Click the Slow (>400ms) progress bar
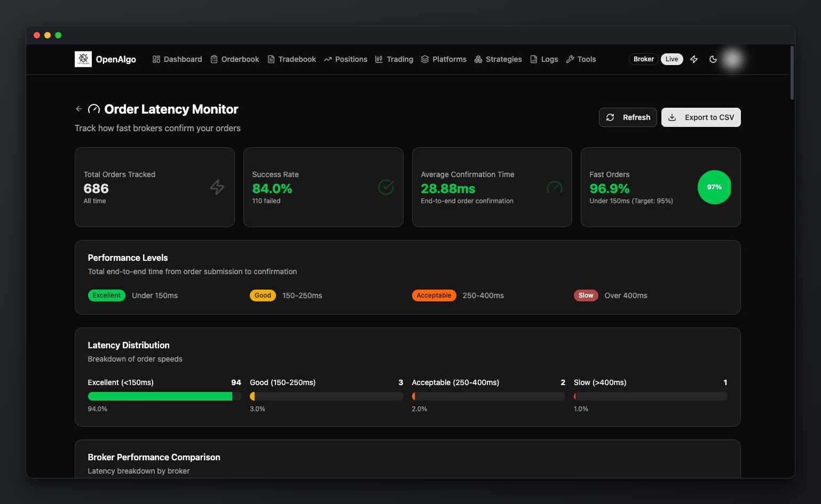 point(651,396)
